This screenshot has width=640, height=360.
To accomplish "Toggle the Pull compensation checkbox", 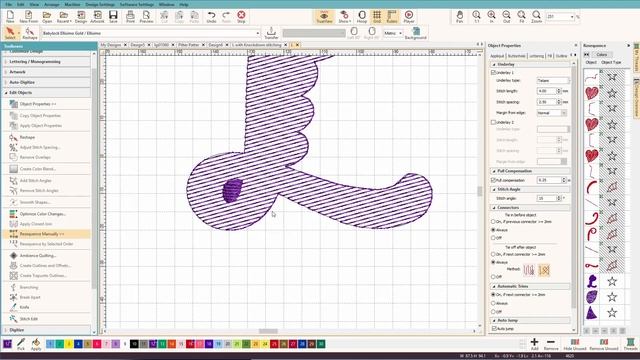I will click(x=493, y=180).
